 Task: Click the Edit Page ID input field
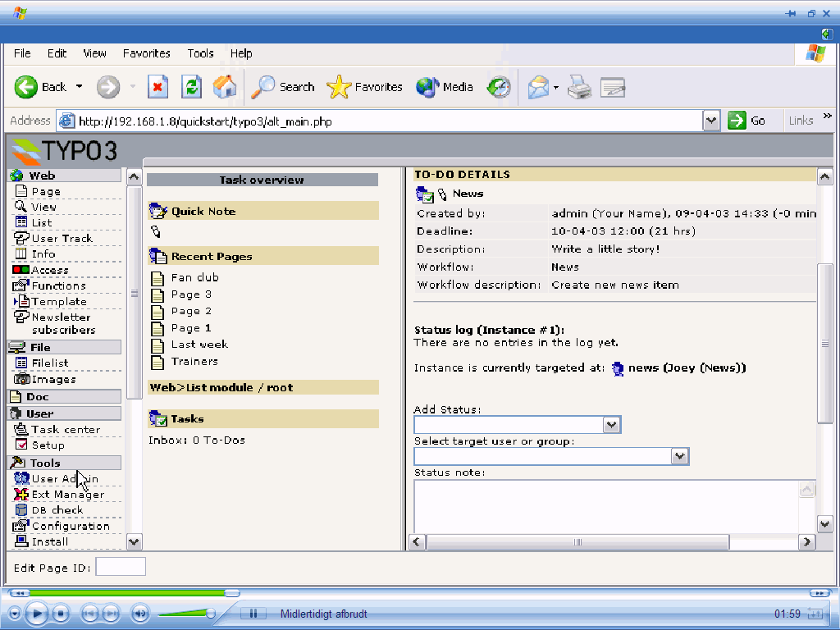[121, 567]
